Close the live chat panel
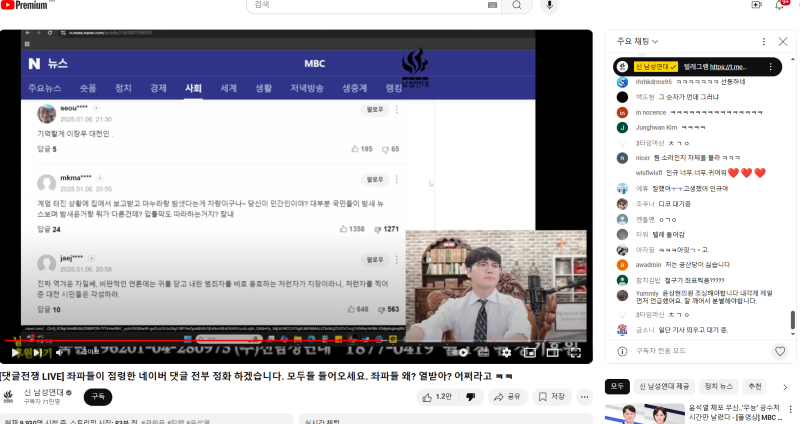Image resolution: width=800 pixels, height=424 pixels. 783,41
